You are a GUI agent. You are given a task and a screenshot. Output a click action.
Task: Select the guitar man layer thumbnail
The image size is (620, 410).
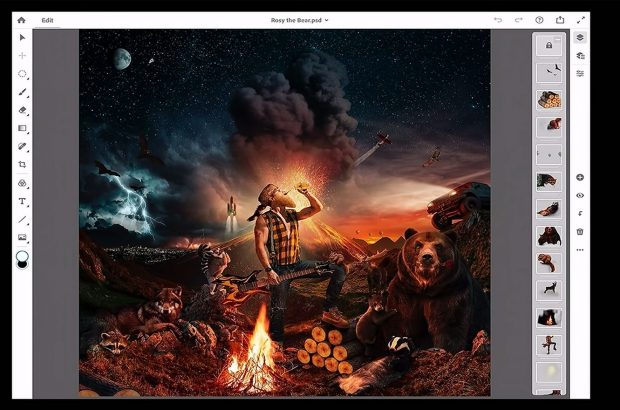coord(549,345)
